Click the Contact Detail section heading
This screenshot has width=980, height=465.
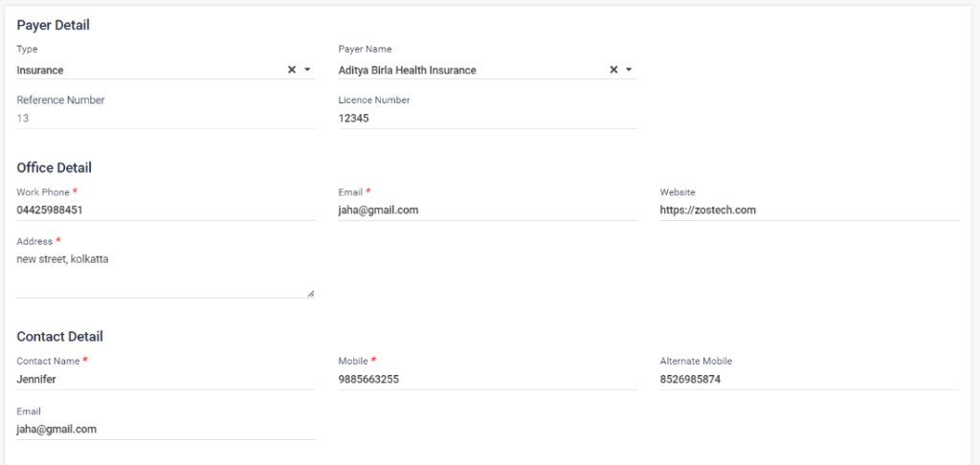coord(59,337)
